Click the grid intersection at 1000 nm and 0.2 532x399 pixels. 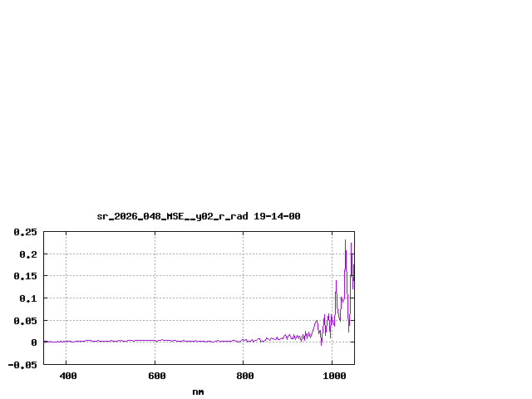(x=332, y=254)
